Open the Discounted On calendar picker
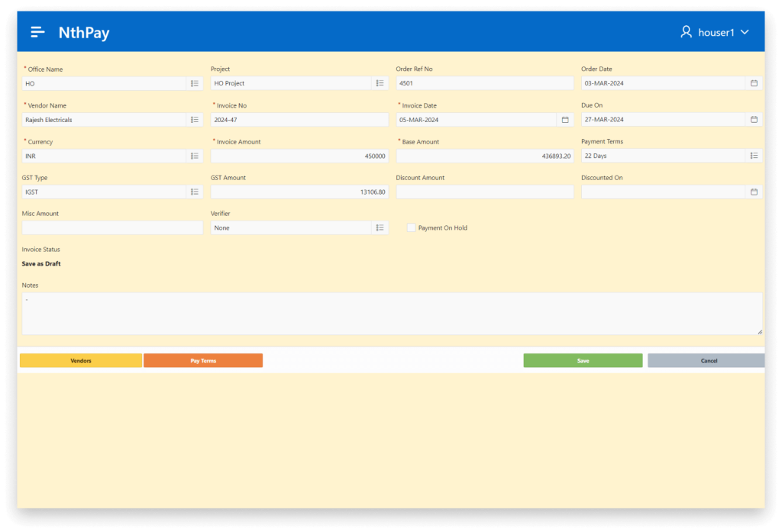Screen dimensions: 782x532 click(754, 192)
